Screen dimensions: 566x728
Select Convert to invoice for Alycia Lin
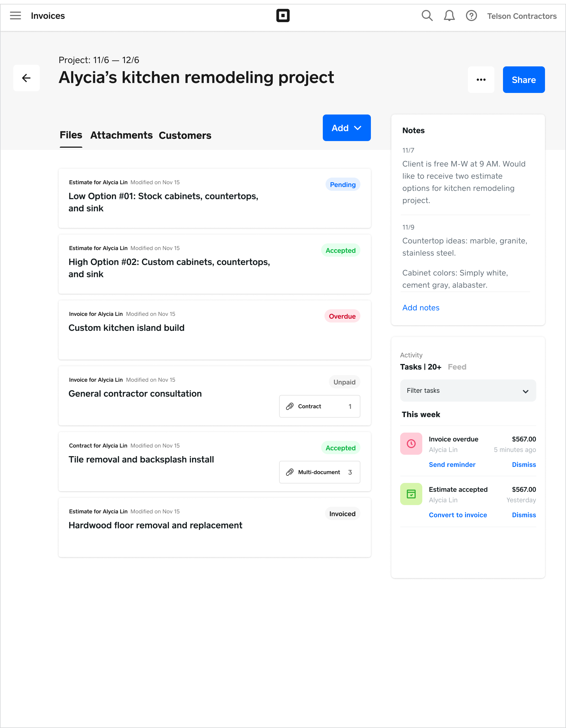tap(458, 515)
